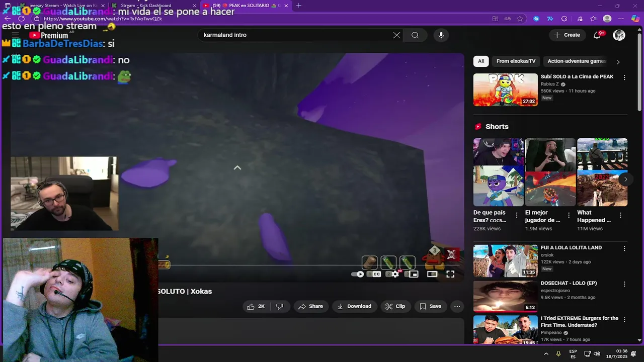Open the Rubius Z channel link
This screenshot has height=362, width=644.
pos(549,84)
